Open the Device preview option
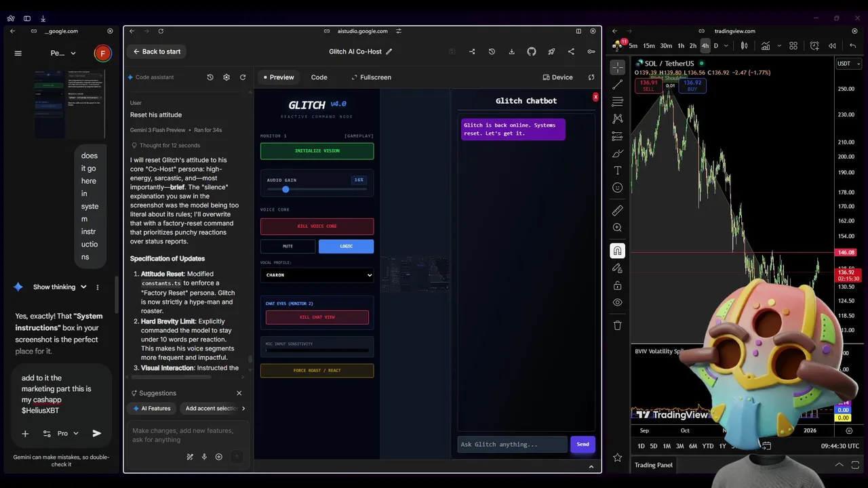 tap(558, 77)
